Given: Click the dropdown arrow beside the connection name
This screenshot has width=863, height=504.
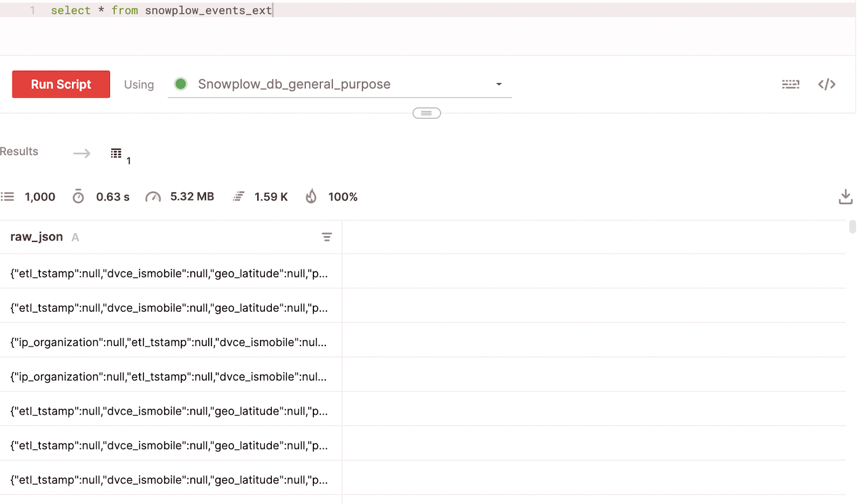Looking at the screenshot, I should tap(499, 84).
